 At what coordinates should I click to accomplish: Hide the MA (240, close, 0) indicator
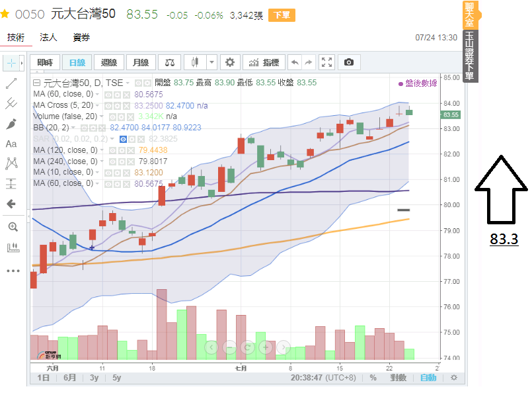112,161
